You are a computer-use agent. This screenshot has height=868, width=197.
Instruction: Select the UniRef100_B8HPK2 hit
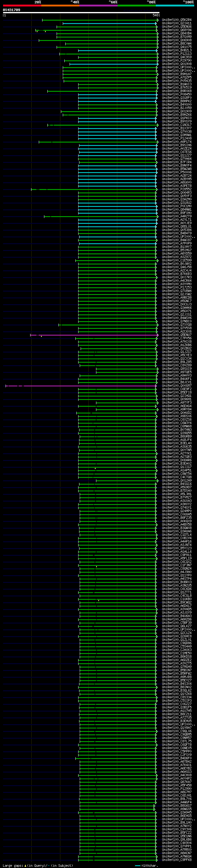(x=176, y=101)
